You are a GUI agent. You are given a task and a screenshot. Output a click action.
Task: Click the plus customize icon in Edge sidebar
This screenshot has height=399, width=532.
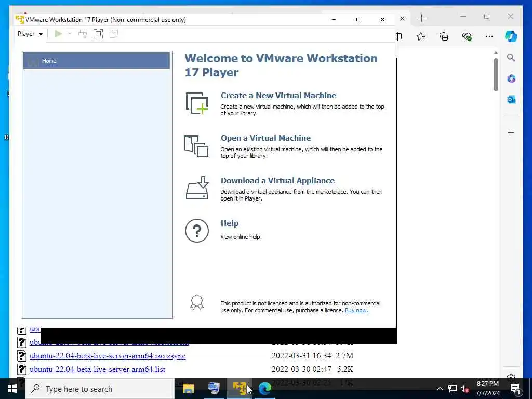tap(511, 132)
